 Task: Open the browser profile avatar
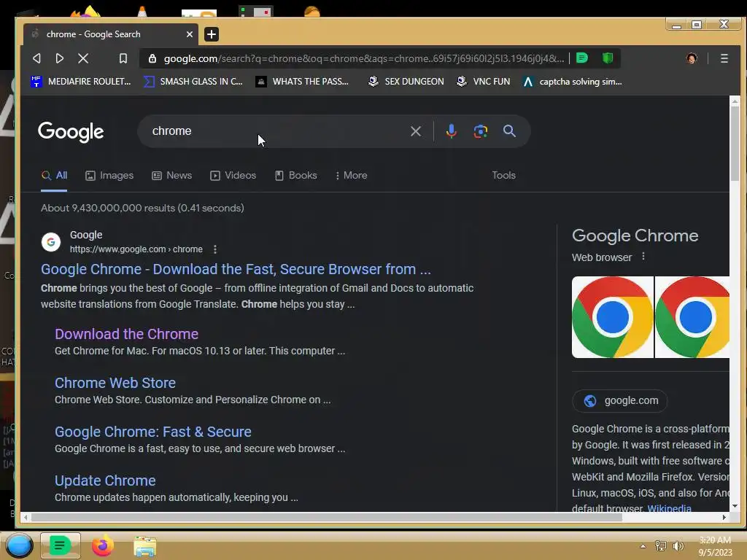[x=692, y=58]
